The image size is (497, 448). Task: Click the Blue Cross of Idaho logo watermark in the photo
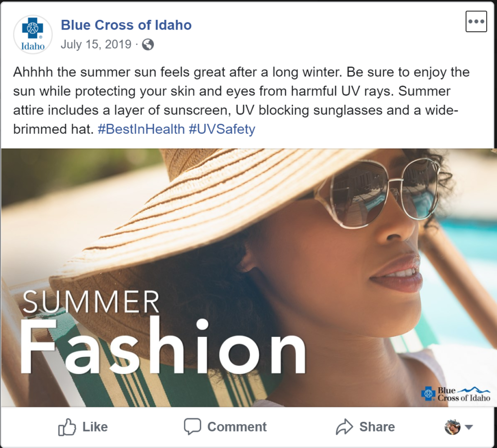[455, 394]
